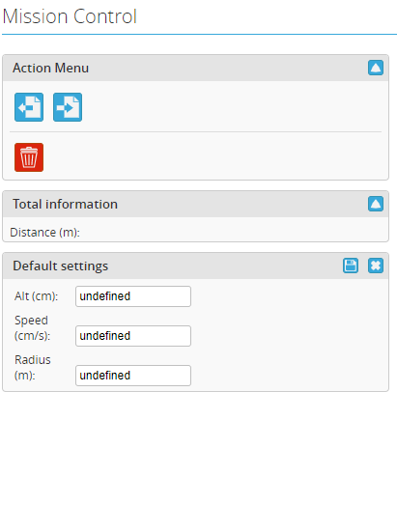Focus the Alt (cm) input field
This screenshot has width=397, height=532.
coord(133,296)
